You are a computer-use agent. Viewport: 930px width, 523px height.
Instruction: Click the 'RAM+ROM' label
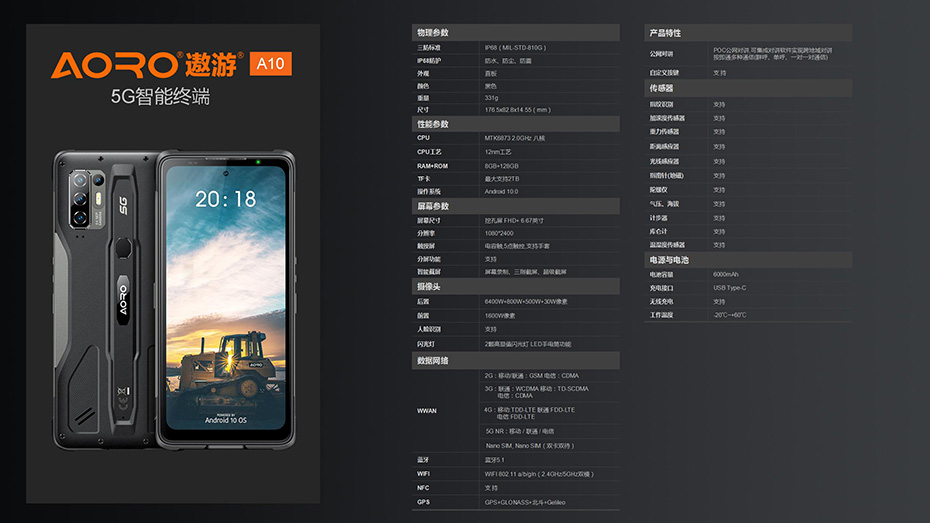(432, 166)
